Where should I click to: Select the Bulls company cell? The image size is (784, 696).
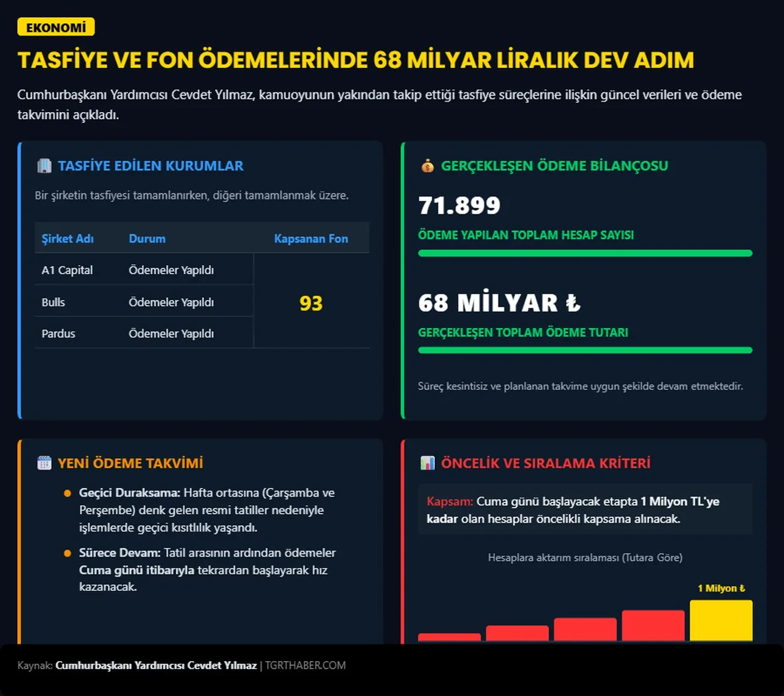coord(53,302)
